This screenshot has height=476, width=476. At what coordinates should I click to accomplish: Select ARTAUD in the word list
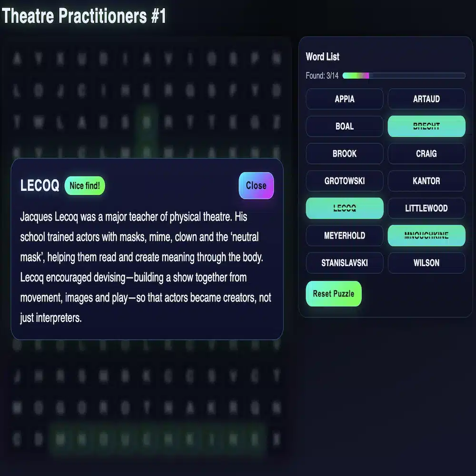click(x=426, y=99)
